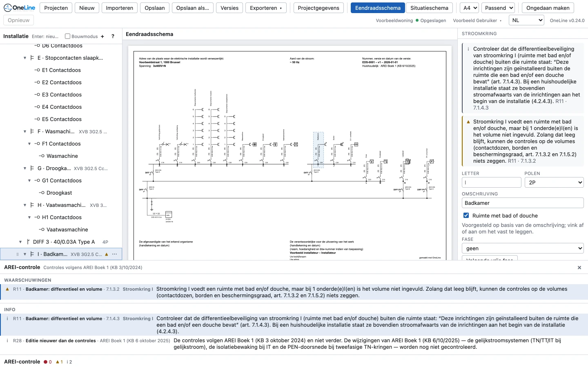This screenshot has width=588, height=368.
Task: Select the E3 Contactdoos tree row
Action: coord(61,95)
